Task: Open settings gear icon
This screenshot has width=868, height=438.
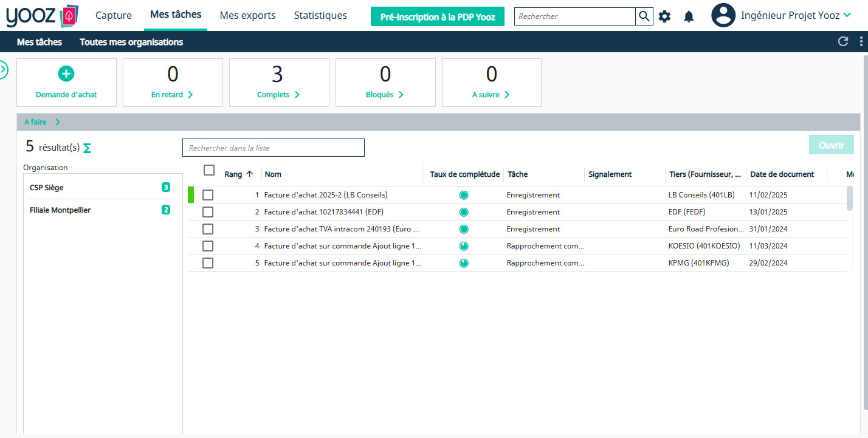Action: [664, 16]
